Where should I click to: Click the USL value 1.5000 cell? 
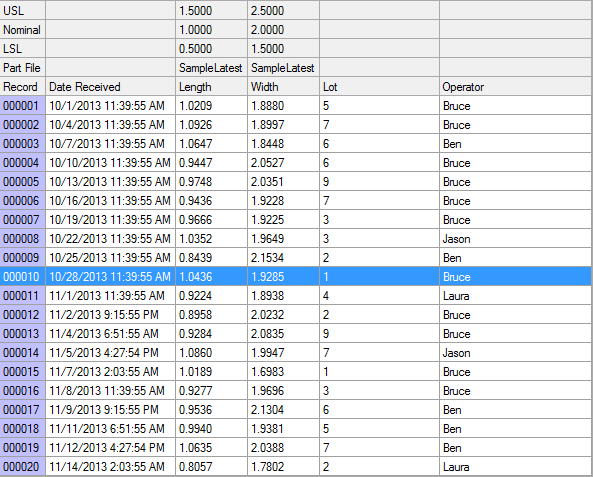pyautogui.click(x=211, y=11)
